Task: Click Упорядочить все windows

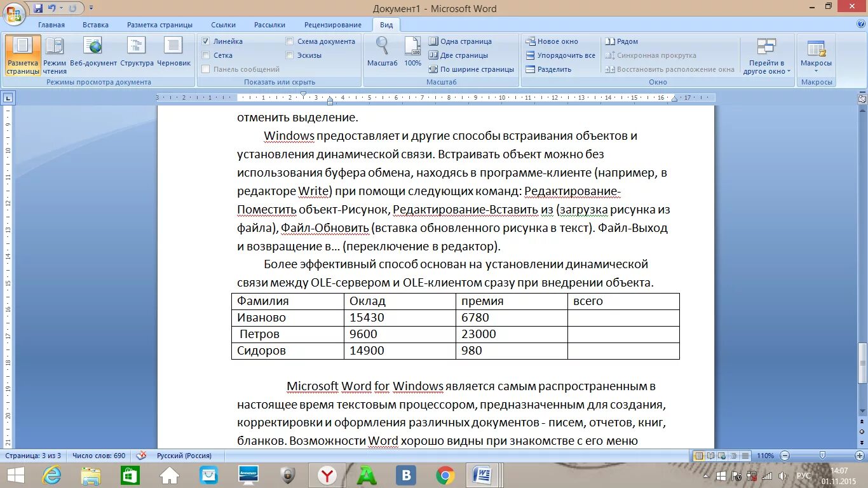Action: tap(560, 55)
